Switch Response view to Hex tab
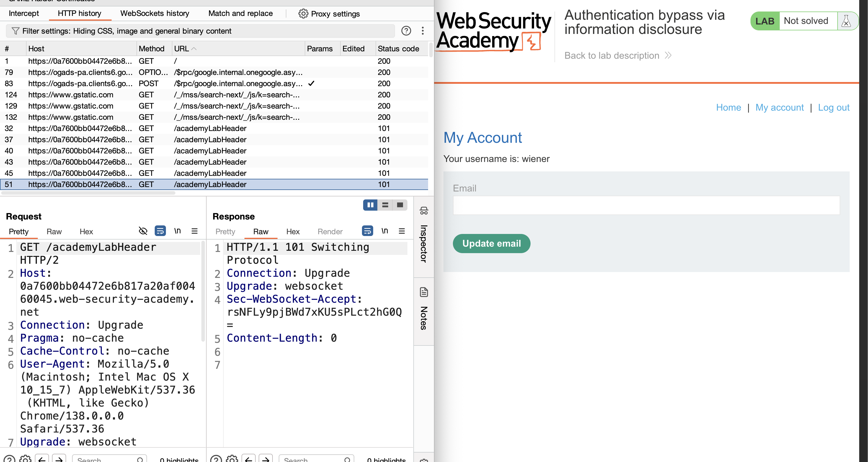The height and width of the screenshot is (462, 868). (293, 232)
